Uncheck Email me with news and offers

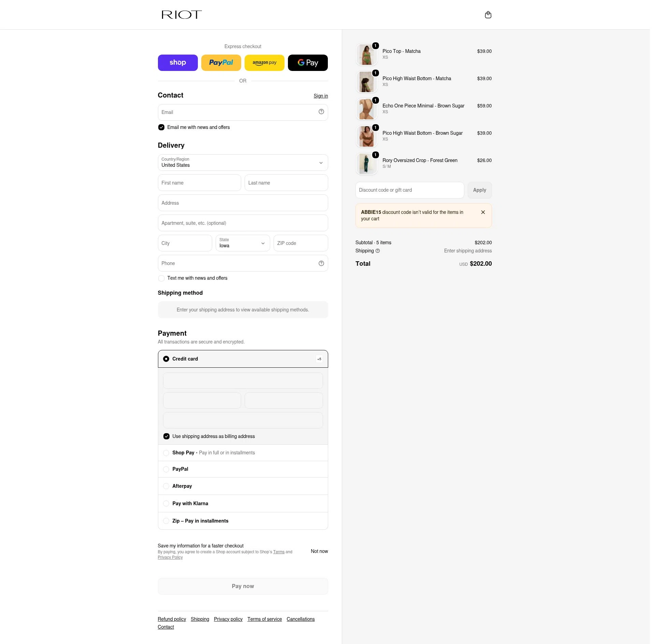coord(161,127)
